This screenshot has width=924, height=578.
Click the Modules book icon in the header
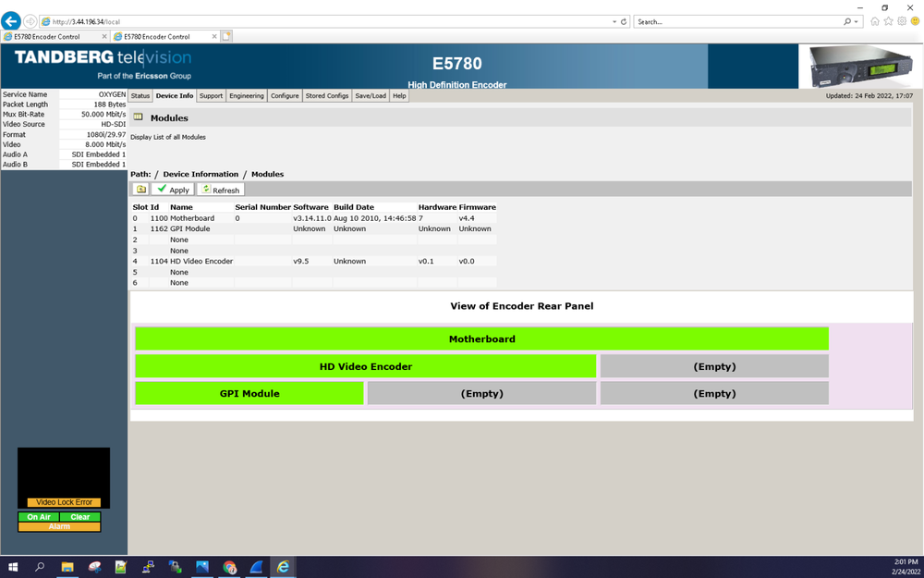pyautogui.click(x=139, y=117)
